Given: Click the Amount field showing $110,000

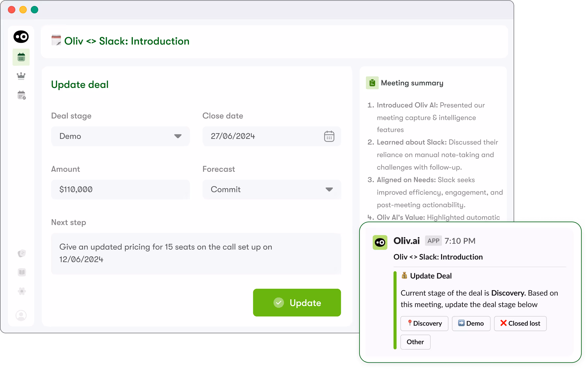Looking at the screenshot, I should 120,190.
